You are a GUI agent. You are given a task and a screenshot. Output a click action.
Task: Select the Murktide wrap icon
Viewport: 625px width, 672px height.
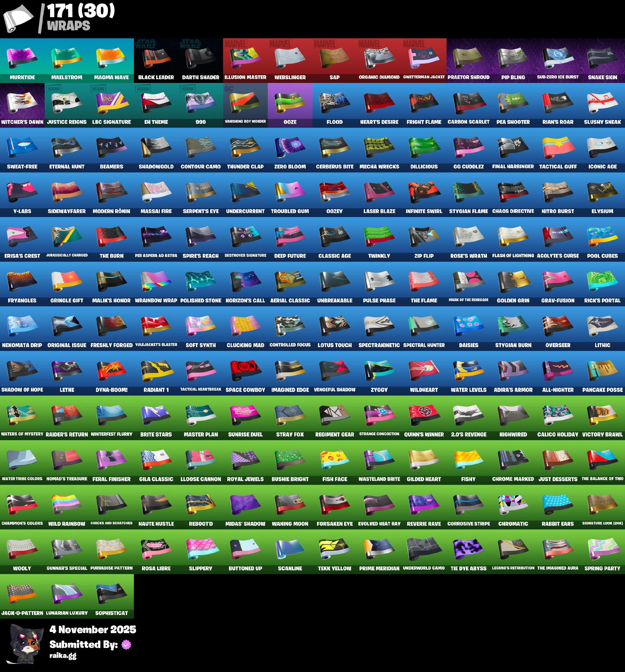click(x=22, y=58)
